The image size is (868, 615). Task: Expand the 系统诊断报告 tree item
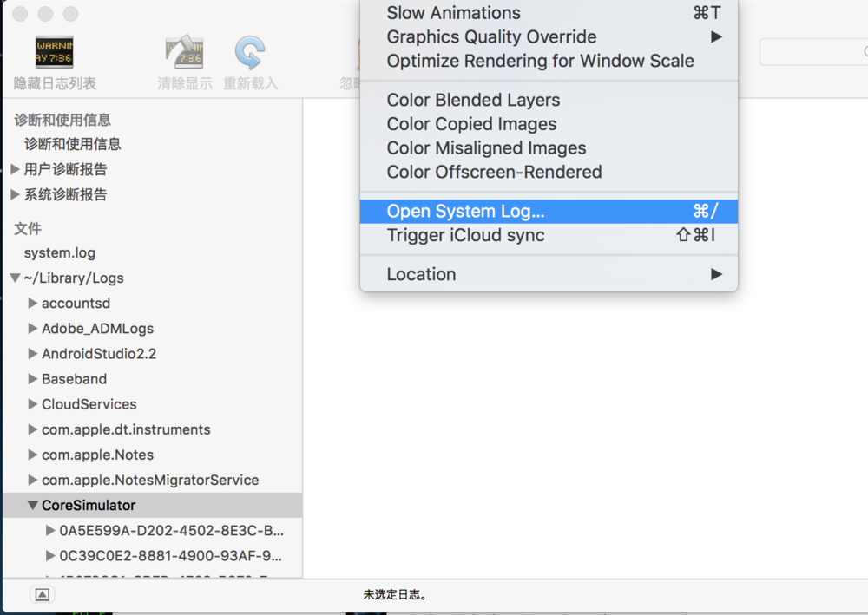(16, 194)
